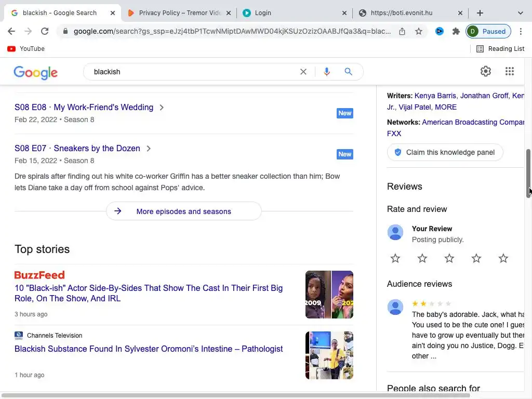Open the Google apps grid

pos(510,71)
